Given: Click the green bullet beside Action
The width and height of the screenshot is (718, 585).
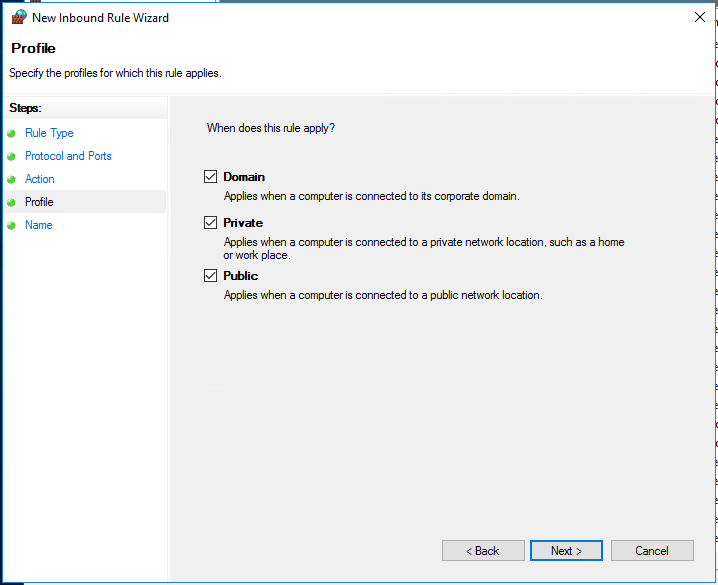Looking at the screenshot, I should pyautogui.click(x=11, y=179).
